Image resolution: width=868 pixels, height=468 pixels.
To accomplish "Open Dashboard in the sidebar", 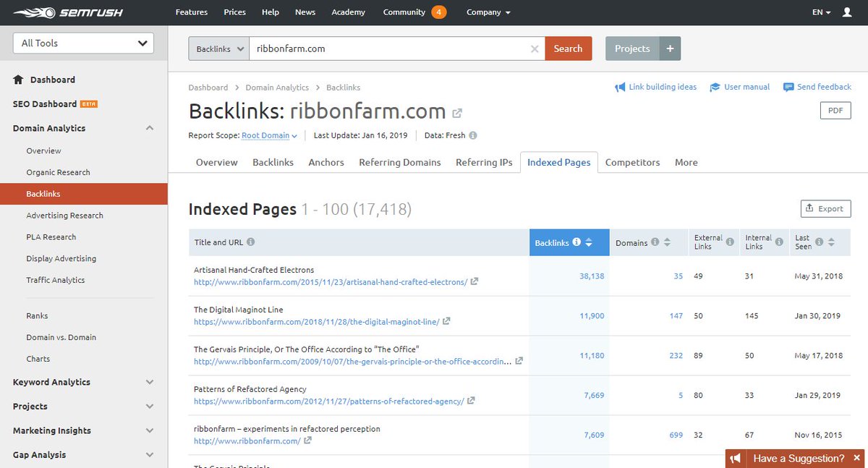I will click(x=52, y=80).
